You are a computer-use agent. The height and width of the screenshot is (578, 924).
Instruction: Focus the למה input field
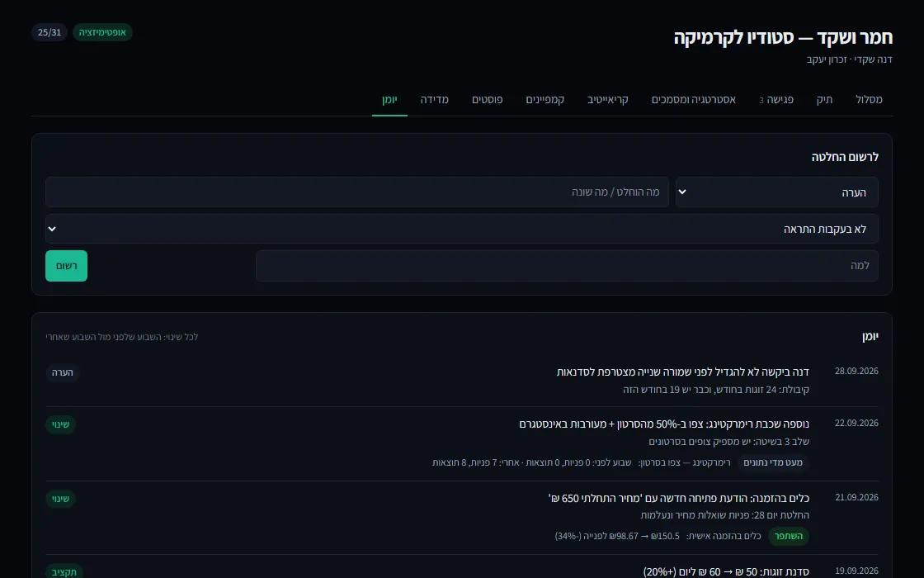pos(567,265)
